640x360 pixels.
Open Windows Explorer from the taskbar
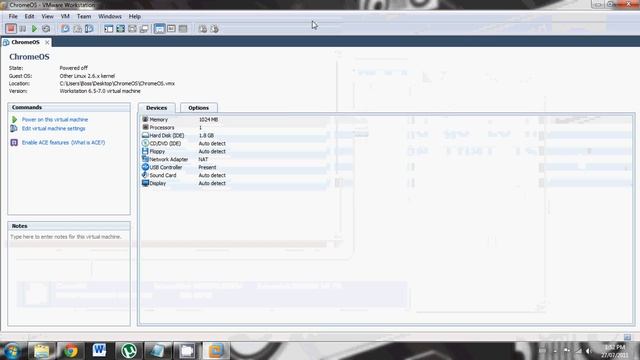pyautogui.click(x=41, y=351)
